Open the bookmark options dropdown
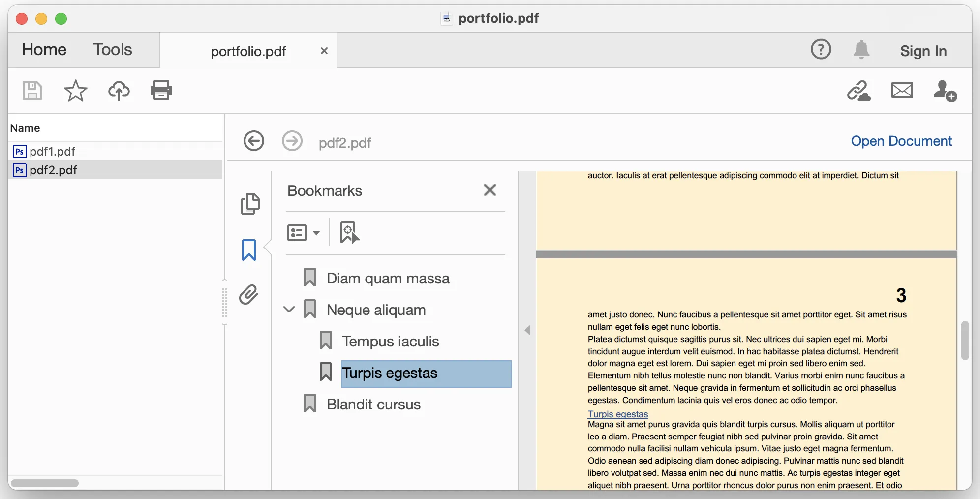The width and height of the screenshot is (980, 499). click(303, 233)
